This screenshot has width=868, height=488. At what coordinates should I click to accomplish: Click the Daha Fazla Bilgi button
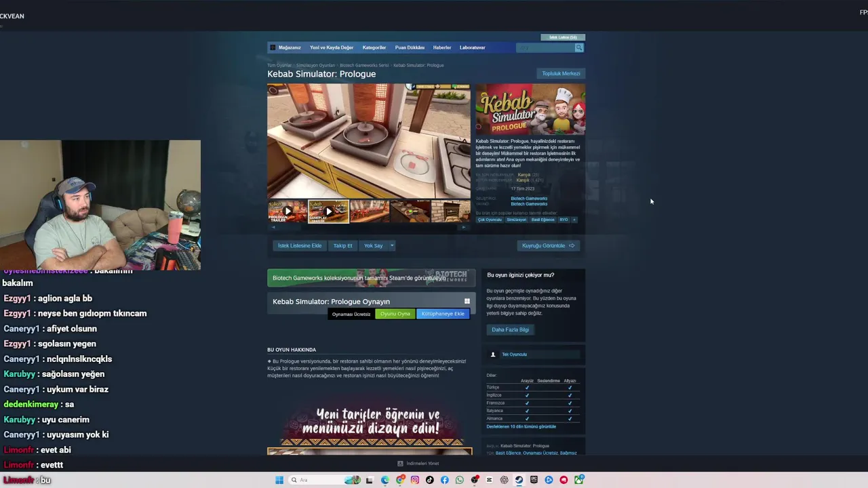click(x=511, y=329)
